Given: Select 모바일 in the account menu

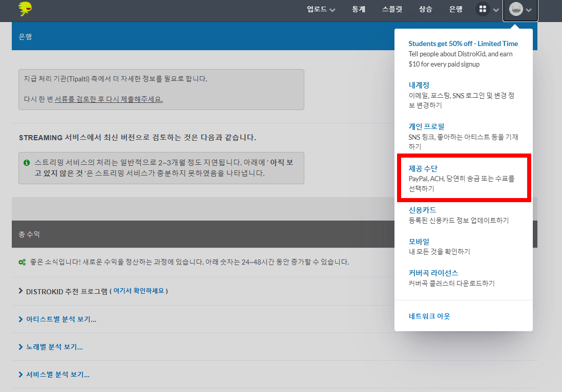Looking at the screenshot, I should point(419,241).
